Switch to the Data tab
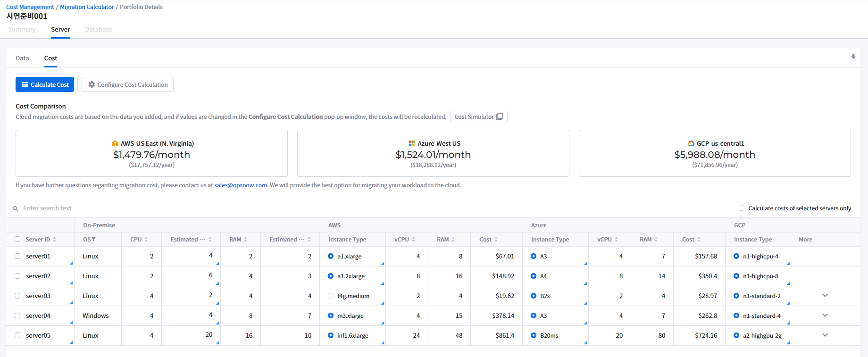This screenshot has width=868, height=357. [22, 58]
